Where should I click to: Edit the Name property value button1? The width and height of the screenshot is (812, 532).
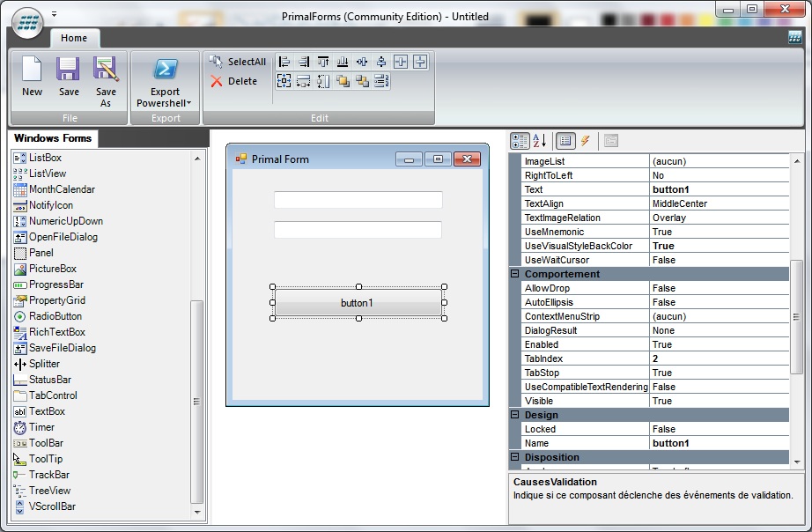click(x=720, y=443)
